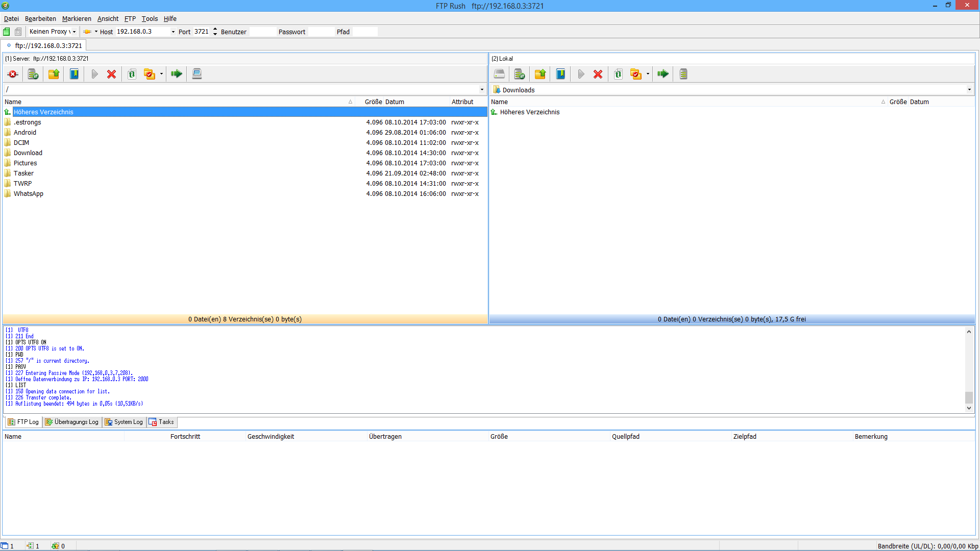Select the WhatsApp folder in the server list
The width and height of the screenshot is (980, 551).
tap(29, 194)
